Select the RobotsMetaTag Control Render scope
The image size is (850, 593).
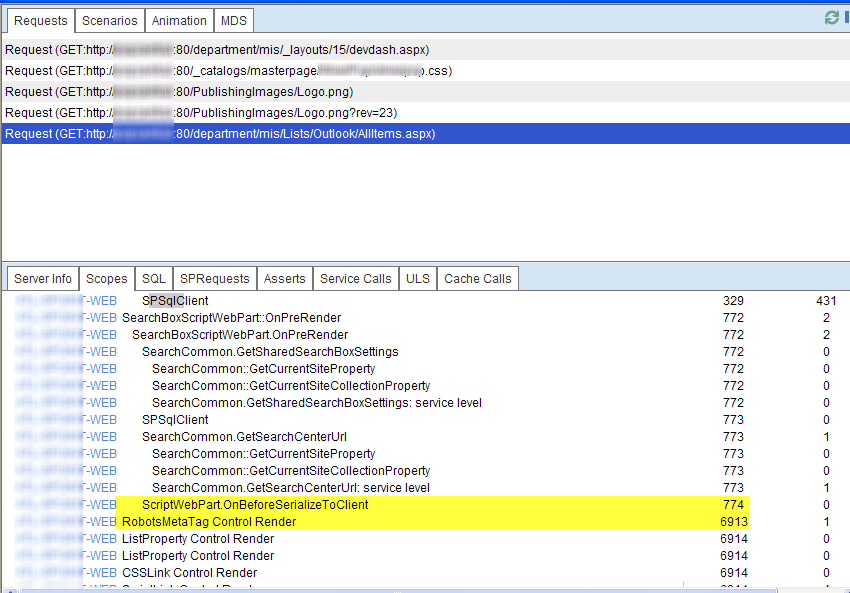pos(209,522)
